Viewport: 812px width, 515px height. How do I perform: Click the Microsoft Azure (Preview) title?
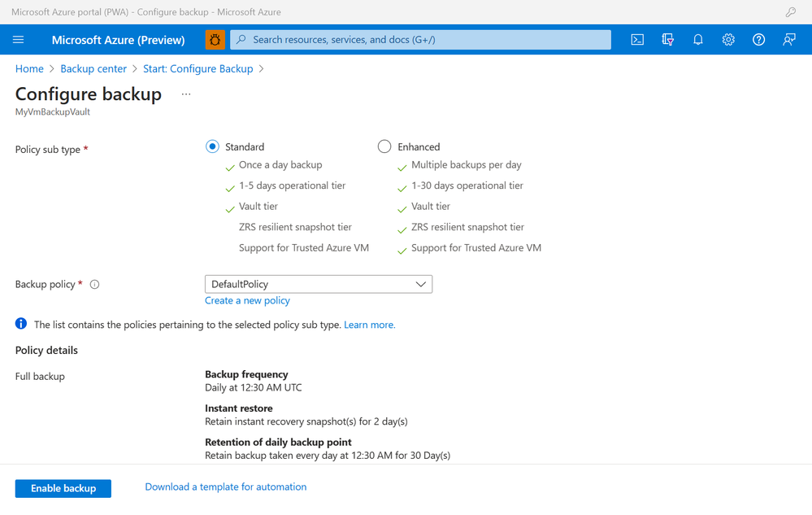[118, 40]
